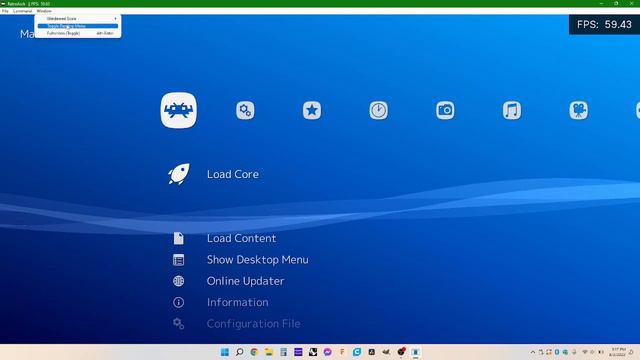Viewport: 640px width, 360px height.
Task: Click the file icon beside Load Content
Action: click(x=178, y=238)
